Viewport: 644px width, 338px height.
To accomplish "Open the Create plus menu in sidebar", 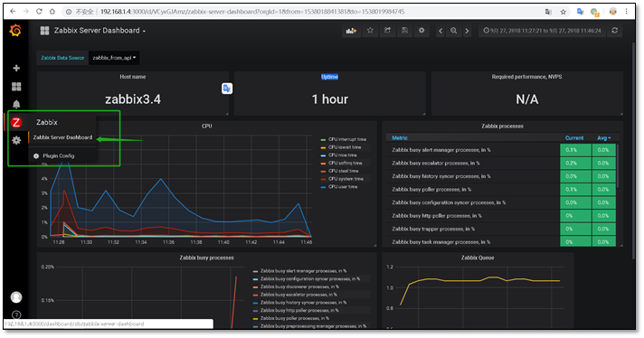I will pos(16,68).
